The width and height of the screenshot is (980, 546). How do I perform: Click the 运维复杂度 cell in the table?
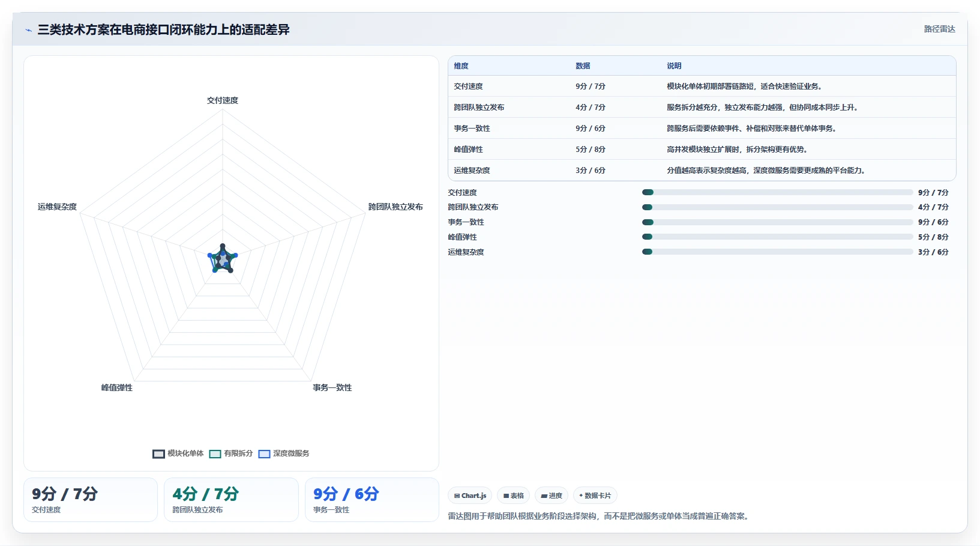[472, 171]
